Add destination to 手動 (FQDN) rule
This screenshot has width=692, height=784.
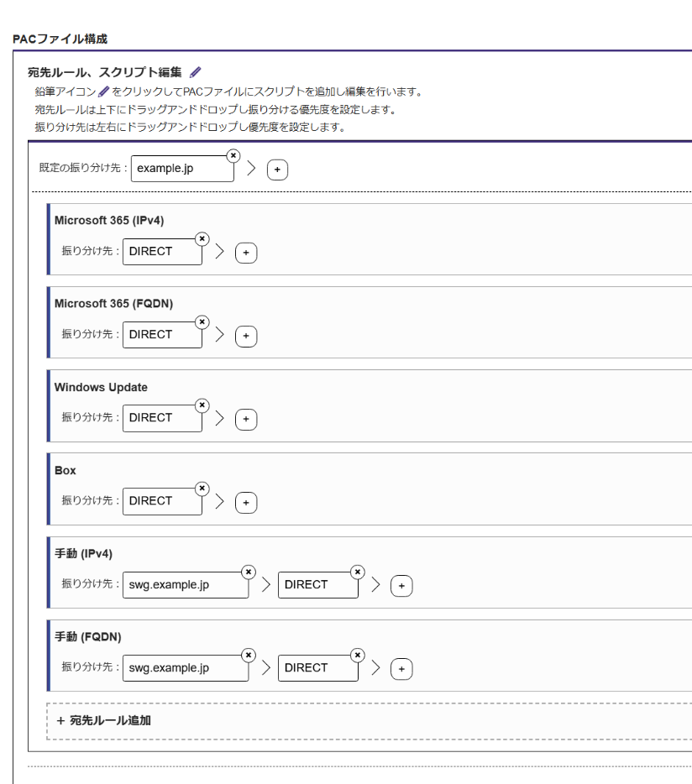[401, 669]
